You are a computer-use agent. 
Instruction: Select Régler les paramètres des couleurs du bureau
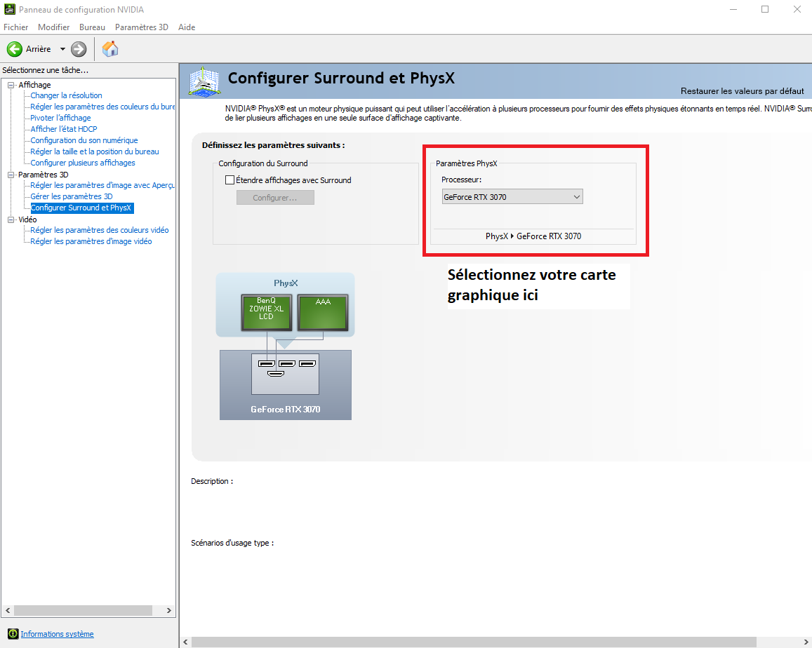(102, 107)
